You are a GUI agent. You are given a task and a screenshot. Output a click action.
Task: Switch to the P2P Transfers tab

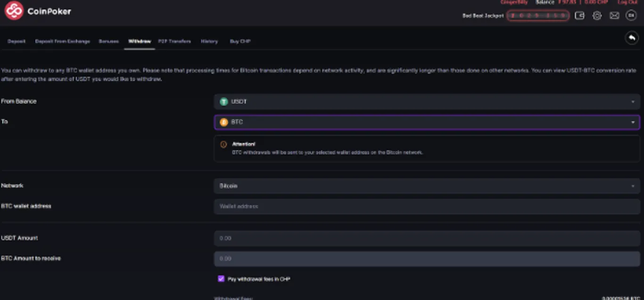coord(174,41)
